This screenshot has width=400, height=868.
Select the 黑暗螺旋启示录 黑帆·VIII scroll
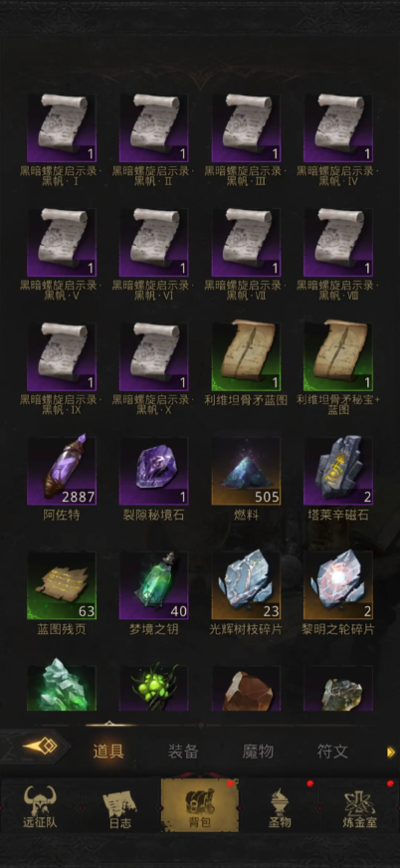338,243
